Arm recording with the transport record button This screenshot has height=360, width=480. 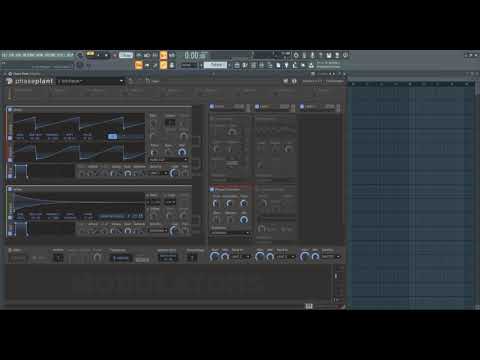115,55
